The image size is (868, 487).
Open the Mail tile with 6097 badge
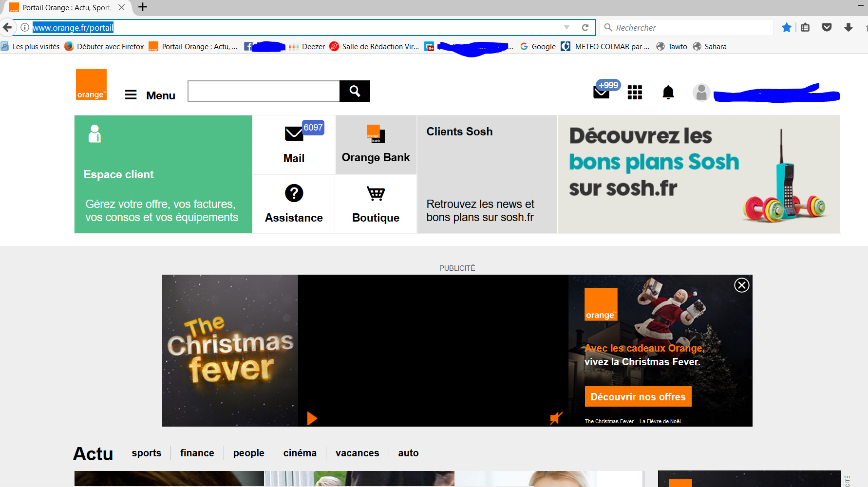point(294,145)
